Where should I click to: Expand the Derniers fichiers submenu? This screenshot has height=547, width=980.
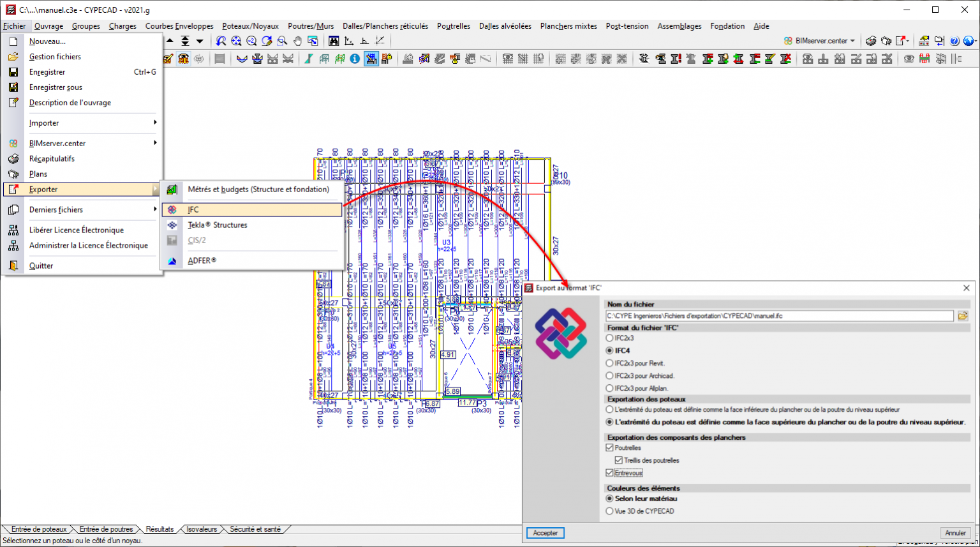(82, 210)
